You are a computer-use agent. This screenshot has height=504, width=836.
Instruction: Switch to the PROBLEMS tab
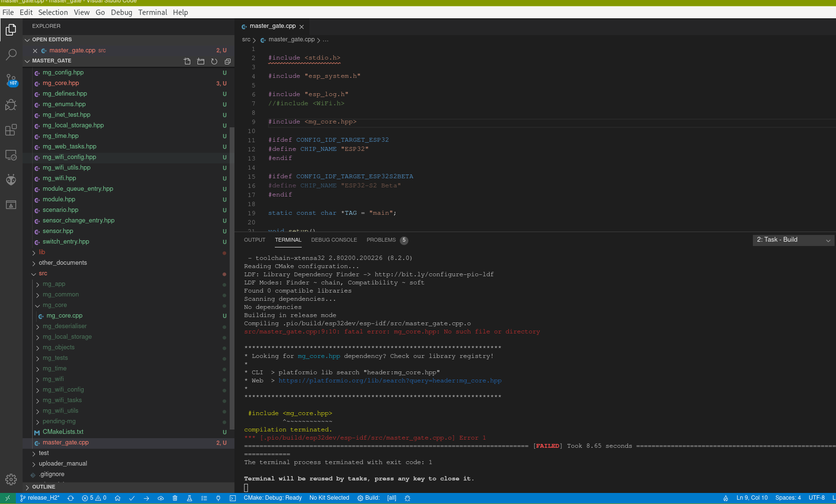(x=381, y=240)
